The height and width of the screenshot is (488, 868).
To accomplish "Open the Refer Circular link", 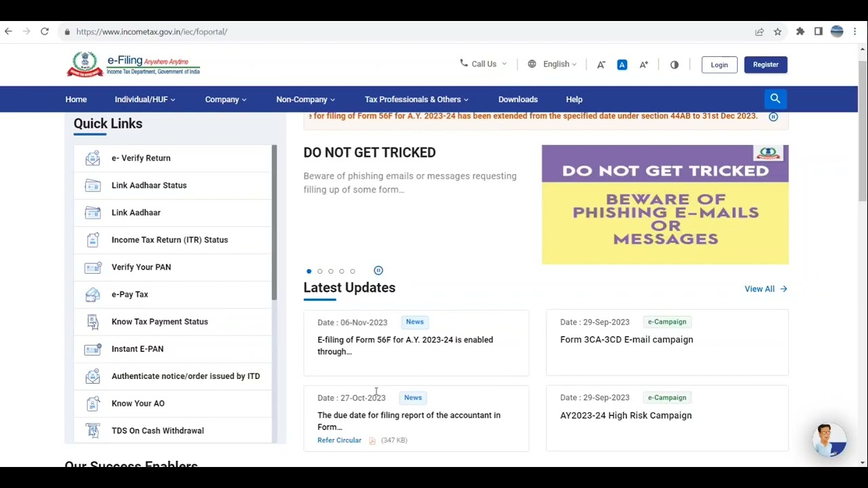I will click(339, 441).
